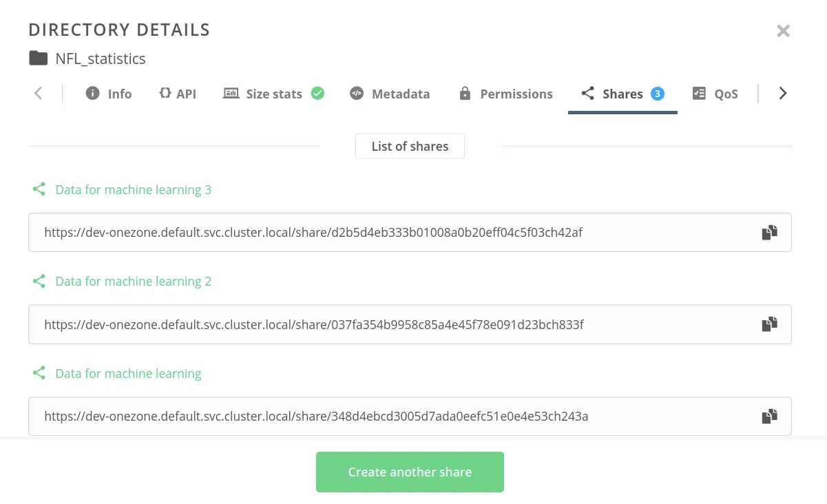
Task: Click the green Size stats checkmark badge
Action: (317, 94)
